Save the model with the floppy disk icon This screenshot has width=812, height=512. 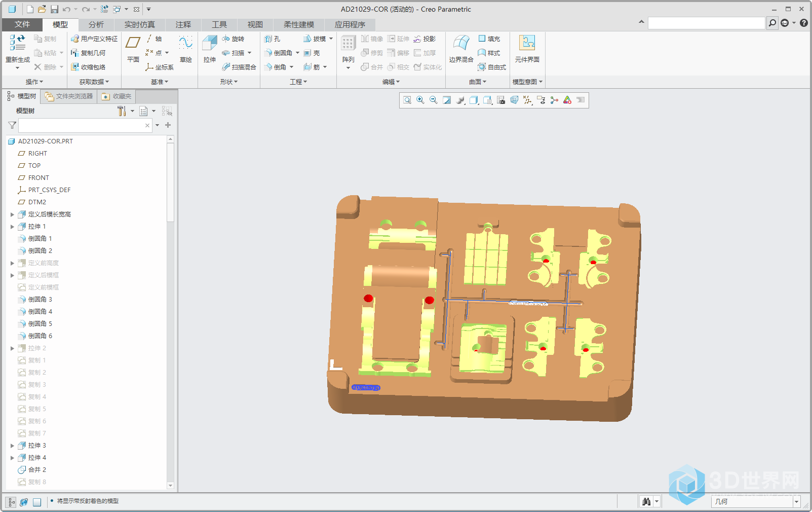(54, 9)
